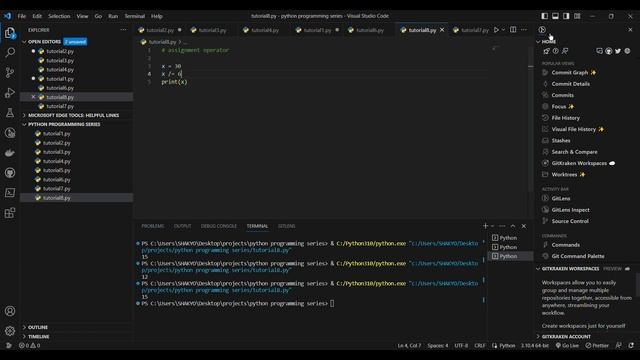The height and width of the screenshot is (360, 640).
Task: Open the Help menu
Action: coord(157,16)
